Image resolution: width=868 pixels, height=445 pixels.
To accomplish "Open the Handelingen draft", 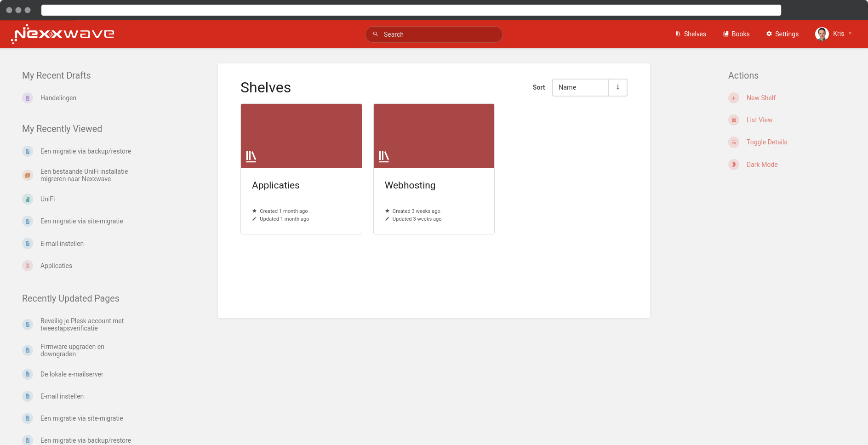I will (58, 98).
